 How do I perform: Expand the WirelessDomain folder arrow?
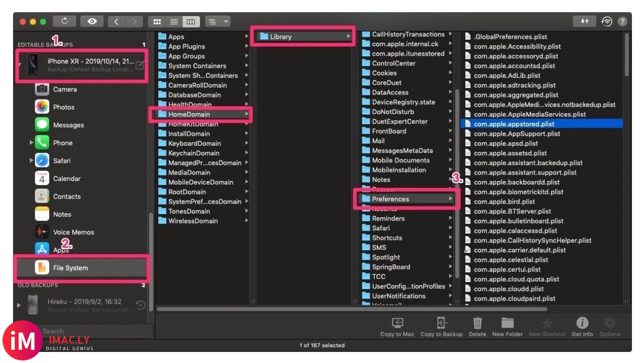247,221
